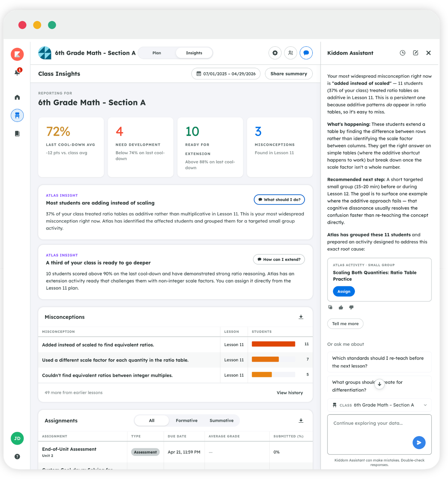Image resolution: width=448 pixels, height=479 pixels.
Task: Click the How can I extend? button
Action: click(279, 260)
